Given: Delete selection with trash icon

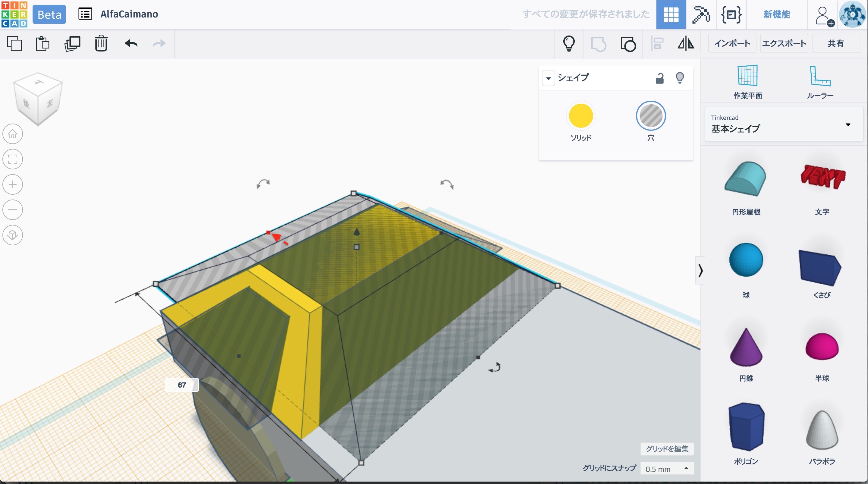Looking at the screenshot, I should pos(101,43).
